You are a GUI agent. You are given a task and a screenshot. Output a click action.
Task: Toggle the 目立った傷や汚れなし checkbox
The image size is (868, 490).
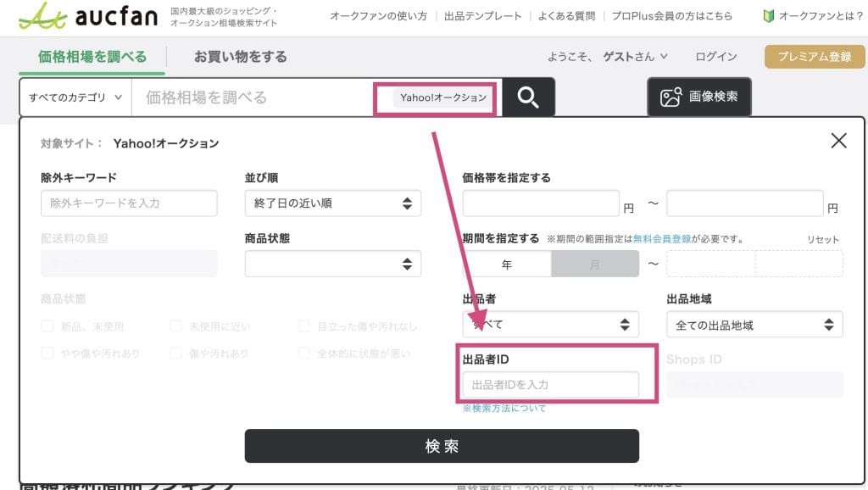304,326
